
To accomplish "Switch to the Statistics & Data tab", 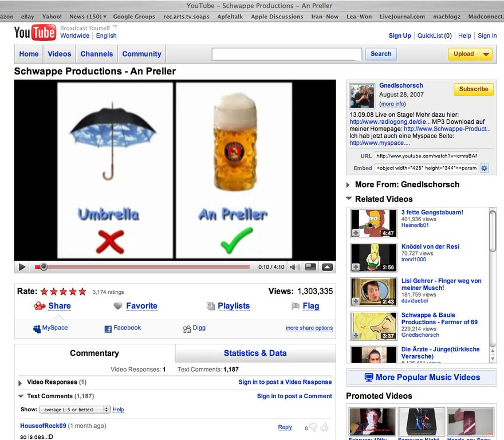I will point(255,353).
